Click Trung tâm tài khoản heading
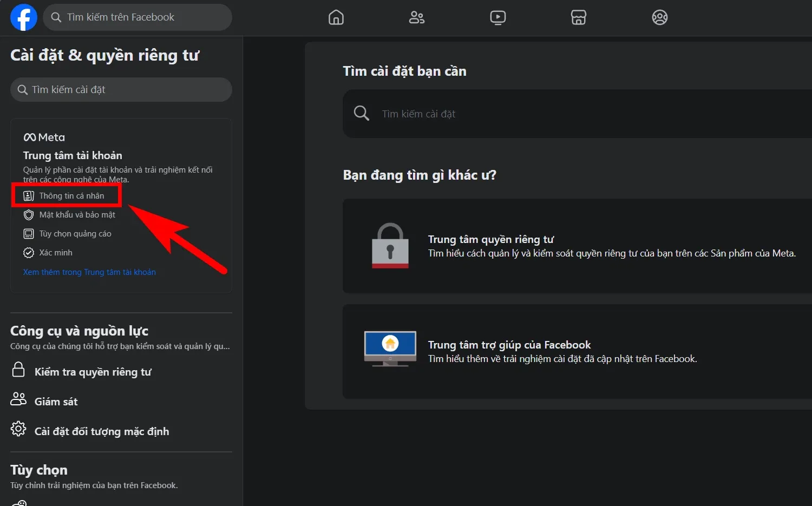The width and height of the screenshot is (812, 506). tap(73, 155)
